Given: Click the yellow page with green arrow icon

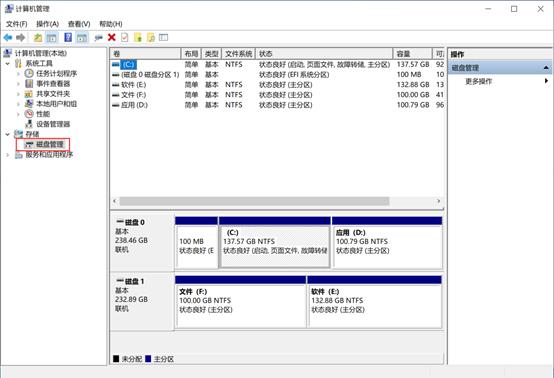Looking at the screenshot, I should (138, 37).
